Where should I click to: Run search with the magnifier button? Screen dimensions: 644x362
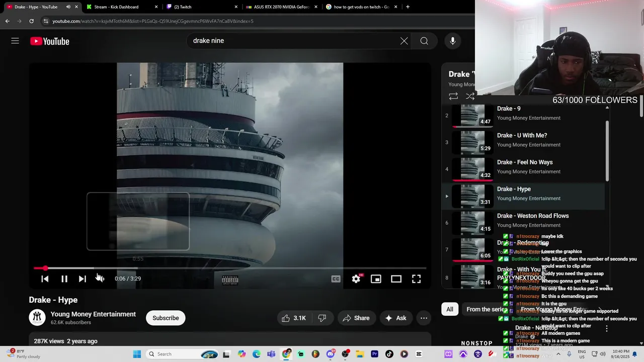[424, 41]
